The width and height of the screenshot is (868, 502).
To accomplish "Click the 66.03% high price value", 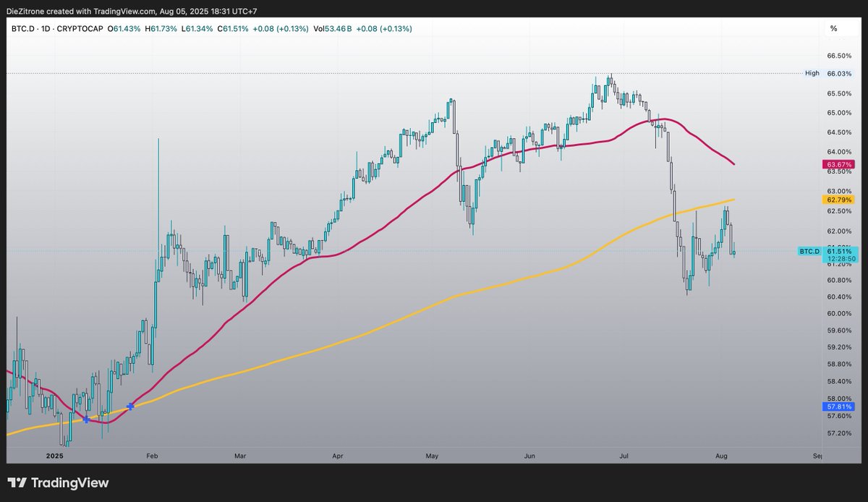I will [x=838, y=73].
